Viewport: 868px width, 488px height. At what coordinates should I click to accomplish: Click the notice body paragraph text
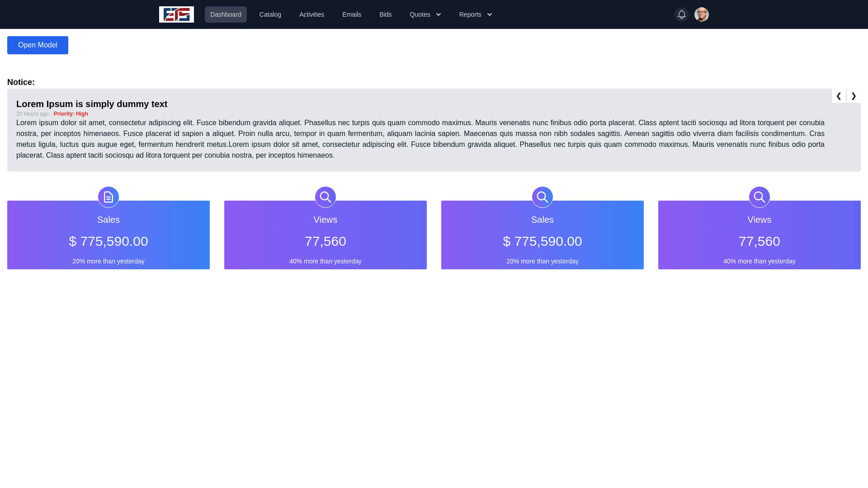420,139
